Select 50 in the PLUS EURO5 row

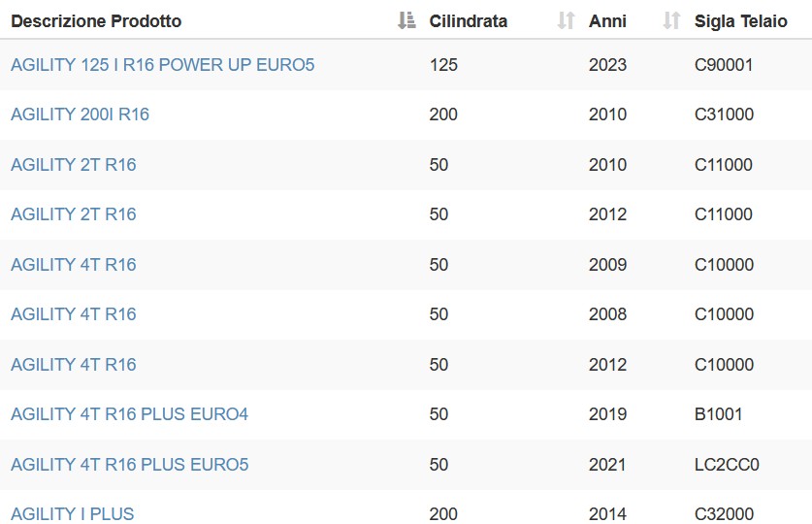tap(438, 465)
